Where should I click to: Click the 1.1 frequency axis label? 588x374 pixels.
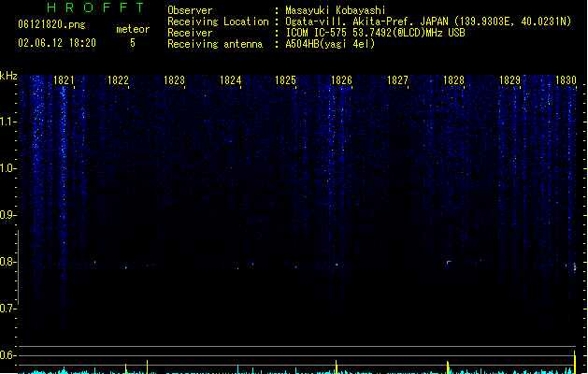(x=7, y=122)
